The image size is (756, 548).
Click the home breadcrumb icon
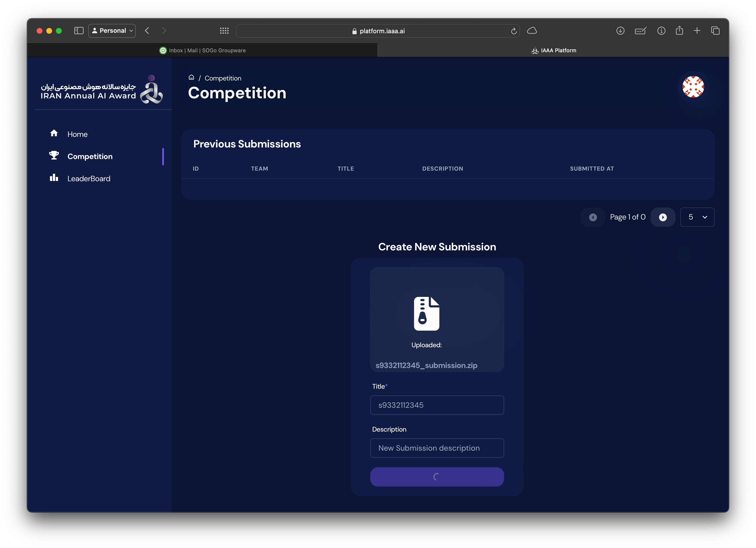(x=191, y=78)
